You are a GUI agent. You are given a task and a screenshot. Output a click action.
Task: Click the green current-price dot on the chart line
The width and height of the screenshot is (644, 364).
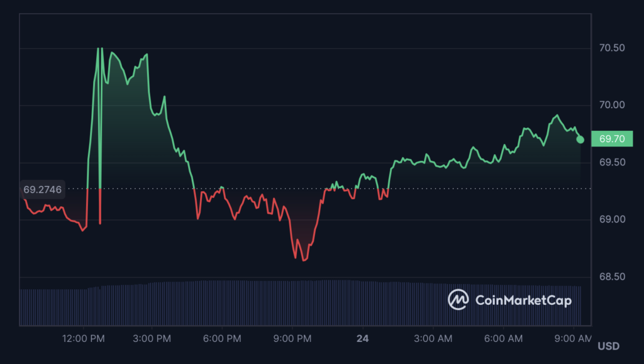coord(580,140)
